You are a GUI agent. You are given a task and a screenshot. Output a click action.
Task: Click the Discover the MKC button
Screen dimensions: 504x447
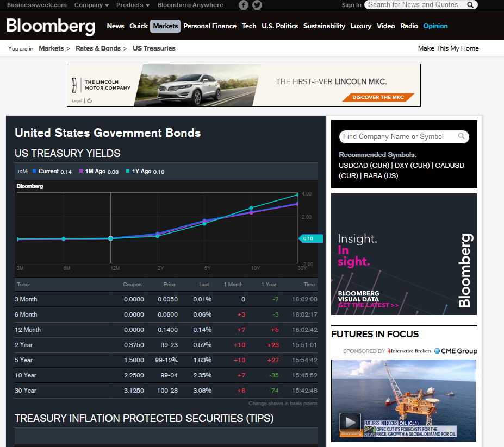[x=378, y=97]
